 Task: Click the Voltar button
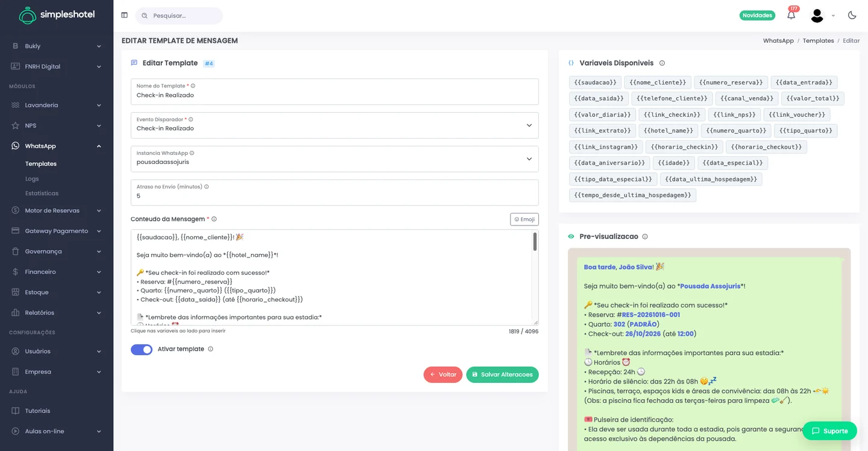pos(443,374)
